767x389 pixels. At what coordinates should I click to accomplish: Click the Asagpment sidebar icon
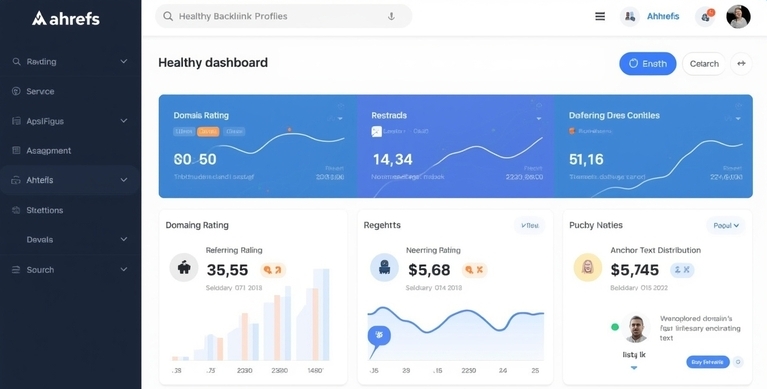coord(16,150)
